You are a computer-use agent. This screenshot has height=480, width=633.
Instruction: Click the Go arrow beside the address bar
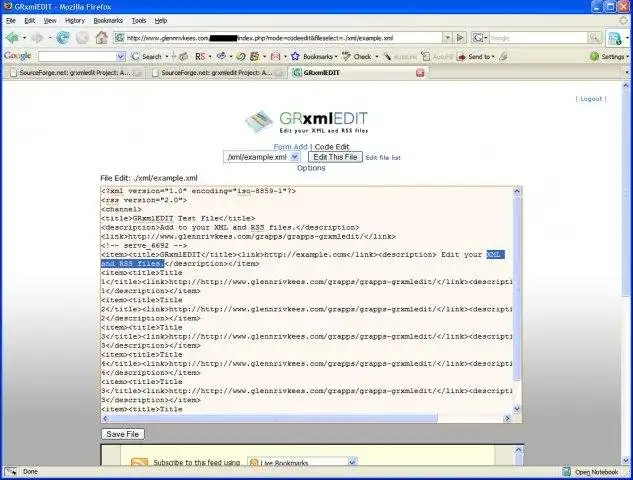pos(460,38)
